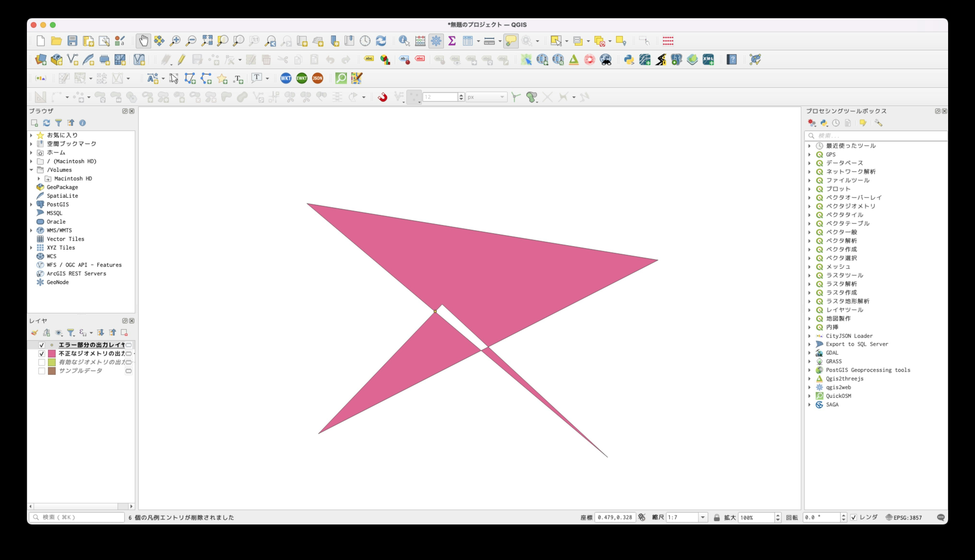975x560 pixels.
Task: Filter the Browser panel tree
Action: coord(59,123)
